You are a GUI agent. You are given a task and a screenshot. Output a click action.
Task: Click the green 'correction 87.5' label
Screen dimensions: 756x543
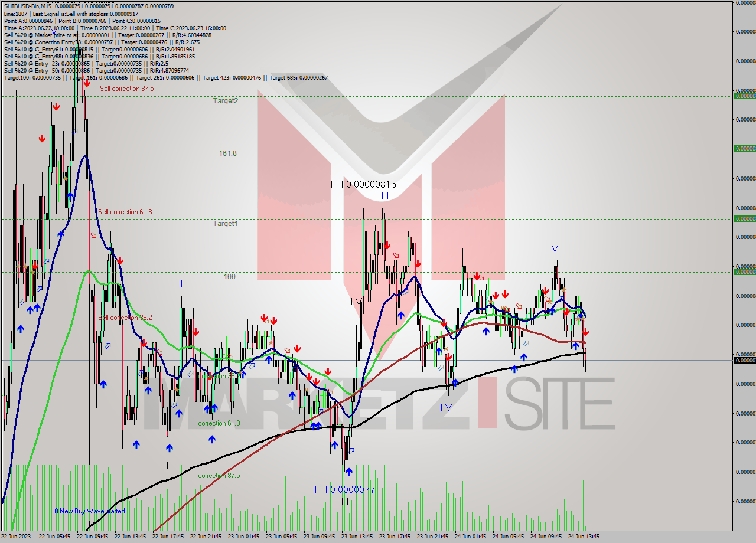pyautogui.click(x=219, y=475)
